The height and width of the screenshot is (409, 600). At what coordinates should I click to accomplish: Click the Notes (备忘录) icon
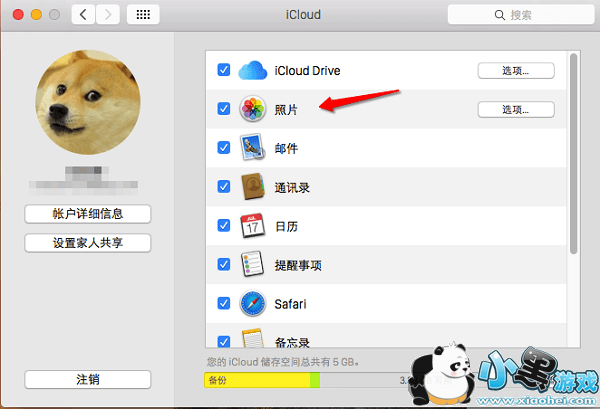point(253,337)
